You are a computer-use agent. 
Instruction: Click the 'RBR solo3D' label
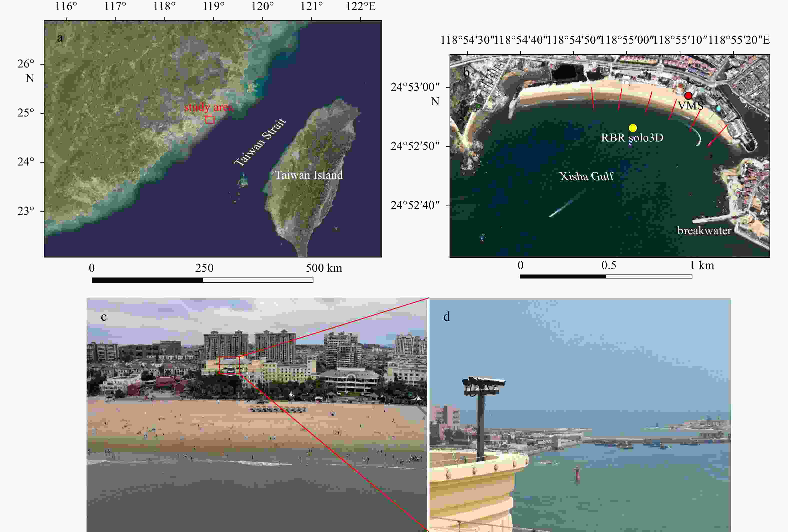click(x=632, y=137)
